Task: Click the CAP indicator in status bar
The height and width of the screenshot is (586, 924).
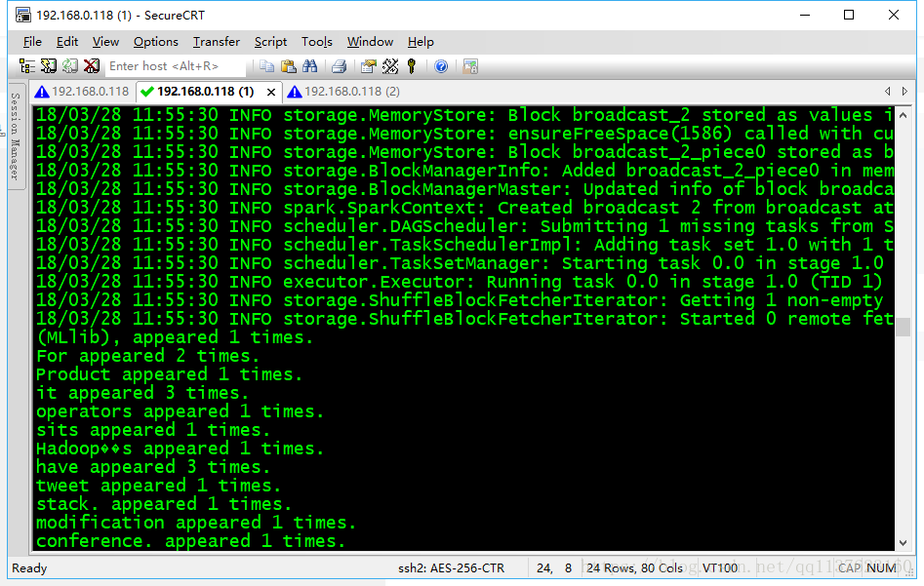Action: (849, 567)
